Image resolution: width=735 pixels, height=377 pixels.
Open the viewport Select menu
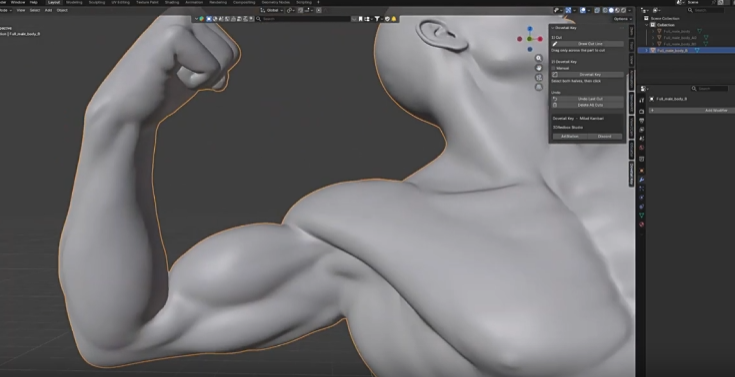pos(35,10)
